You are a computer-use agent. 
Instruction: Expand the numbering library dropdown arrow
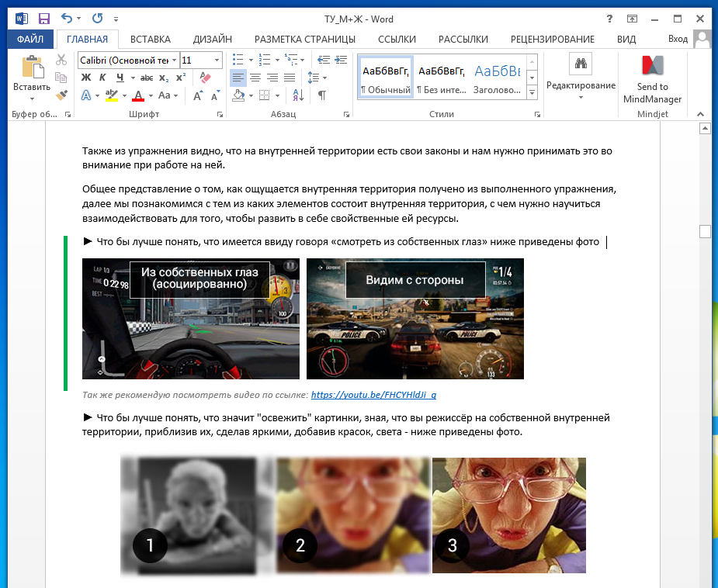[277, 60]
